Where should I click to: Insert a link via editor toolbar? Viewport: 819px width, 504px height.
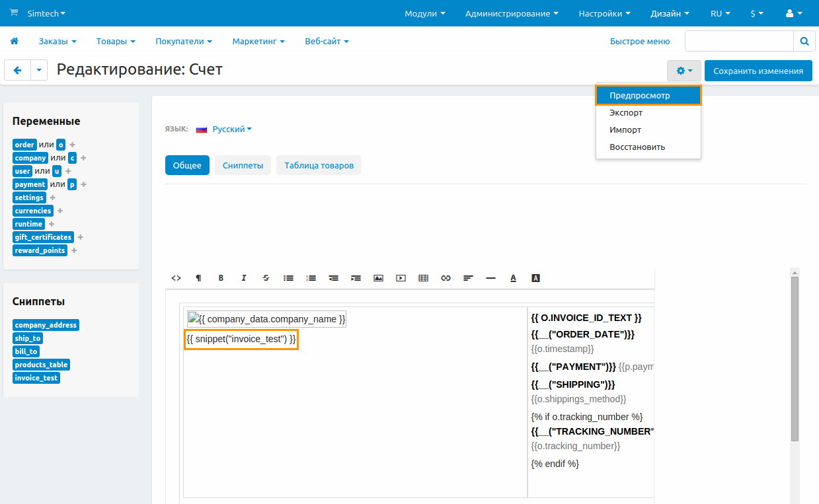tap(446, 278)
